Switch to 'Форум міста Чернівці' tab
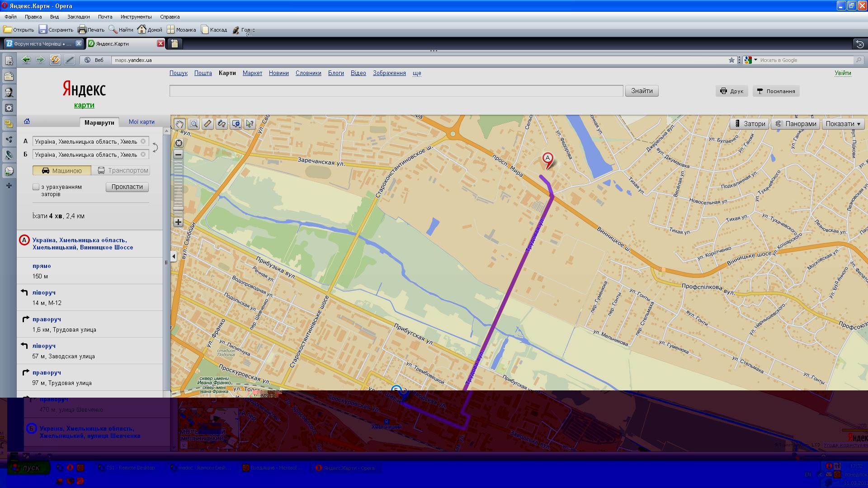This screenshot has width=868, height=488. (44, 44)
